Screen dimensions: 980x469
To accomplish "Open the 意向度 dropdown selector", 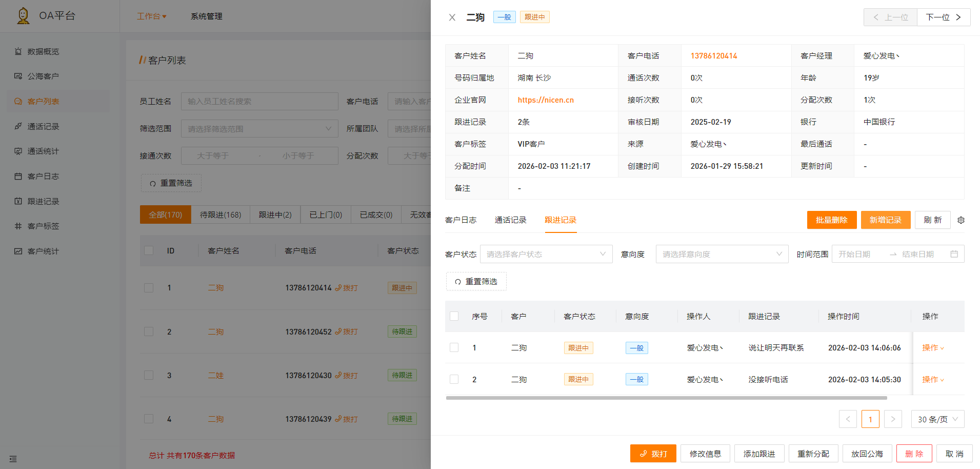I will coord(722,254).
